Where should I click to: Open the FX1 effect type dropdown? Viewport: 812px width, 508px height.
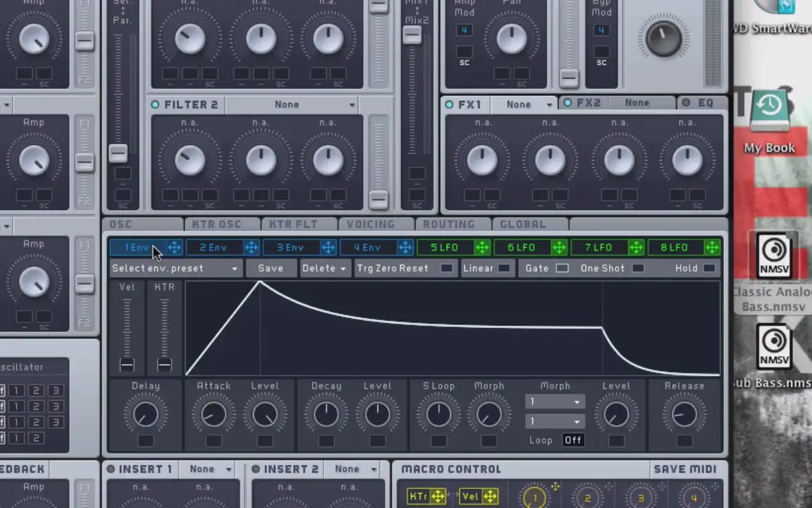523,104
